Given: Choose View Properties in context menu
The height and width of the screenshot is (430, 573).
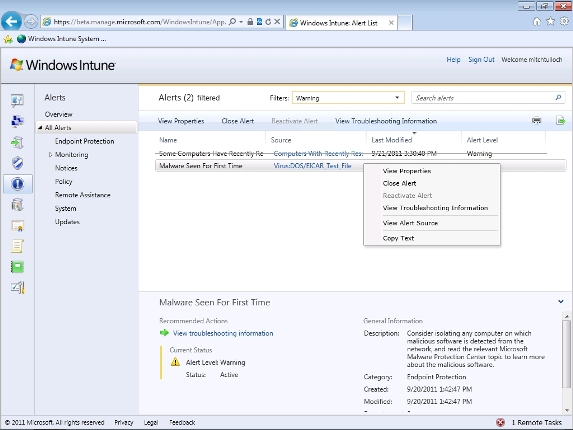Looking at the screenshot, I should (x=407, y=171).
